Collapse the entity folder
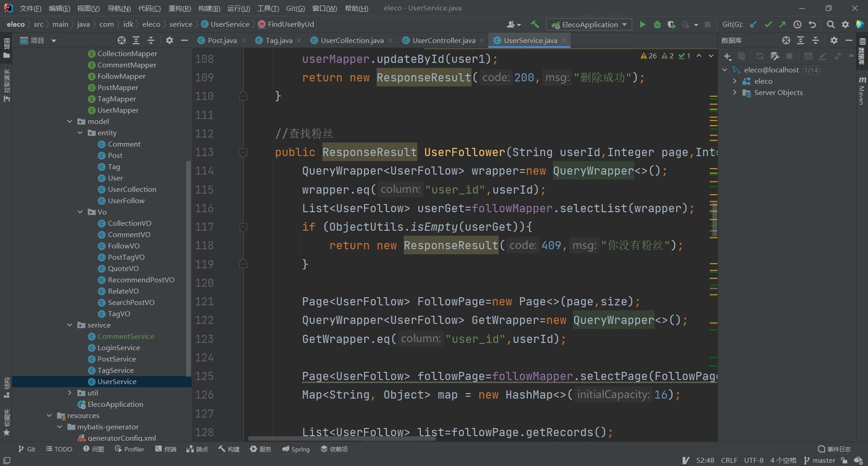This screenshot has width=868, height=466. pyautogui.click(x=80, y=133)
